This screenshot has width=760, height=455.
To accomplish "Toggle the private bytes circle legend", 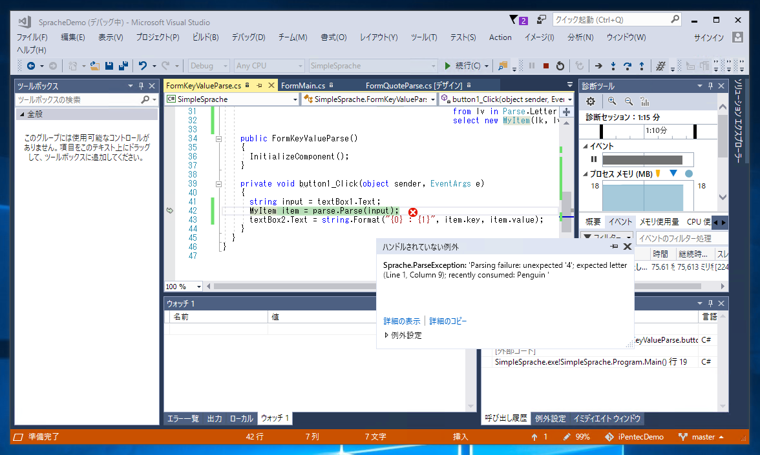I will pyautogui.click(x=689, y=173).
